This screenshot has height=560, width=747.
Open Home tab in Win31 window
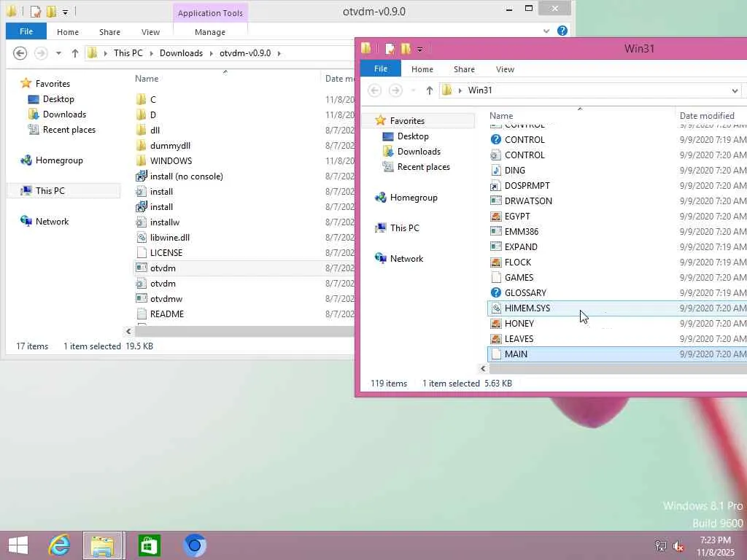tap(422, 69)
